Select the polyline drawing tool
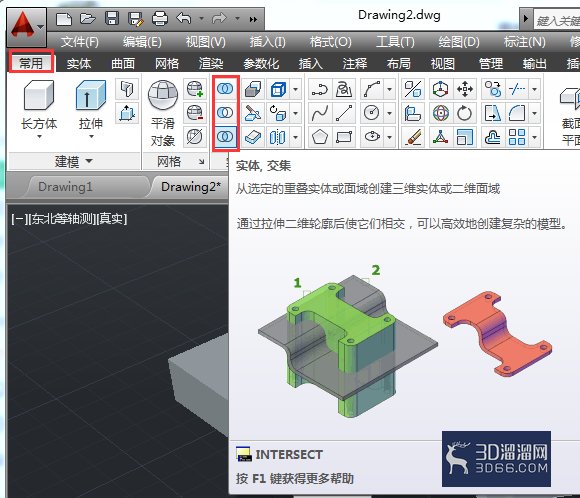The width and height of the screenshot is (580, 498). (x=320, y=89)
